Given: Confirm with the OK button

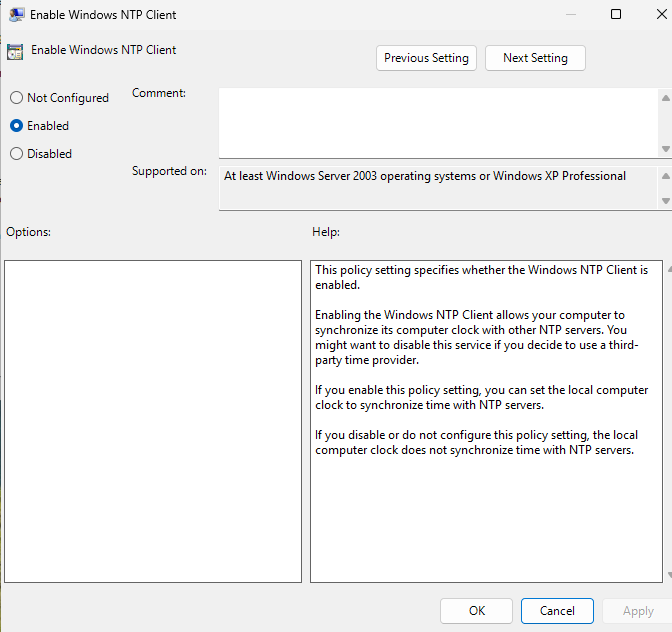Looking at the screenshot, I should click(x=476, y=611).
